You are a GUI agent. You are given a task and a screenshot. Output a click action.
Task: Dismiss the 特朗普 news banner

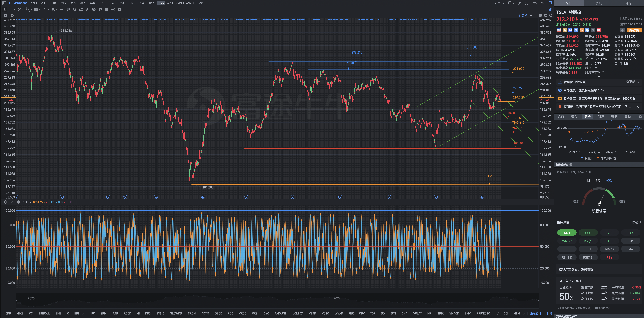tap(637, 107)
